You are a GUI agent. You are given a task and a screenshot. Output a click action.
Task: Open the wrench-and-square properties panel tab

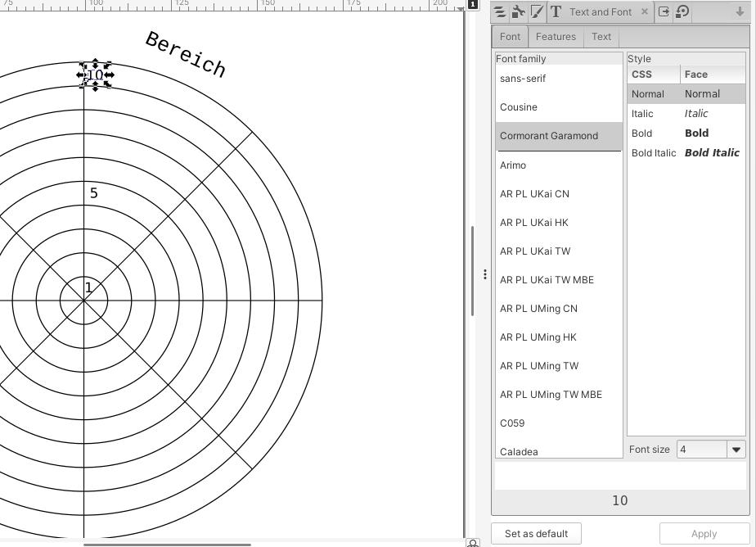click(518, 11)
